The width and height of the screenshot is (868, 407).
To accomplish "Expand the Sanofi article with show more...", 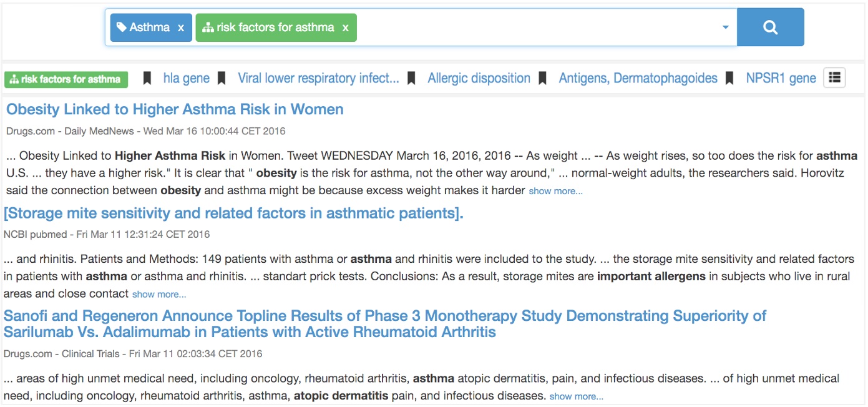I will 576,396.
